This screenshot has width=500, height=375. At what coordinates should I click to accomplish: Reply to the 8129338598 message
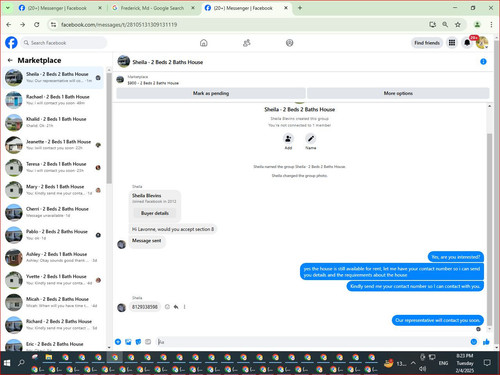(176, 307)
